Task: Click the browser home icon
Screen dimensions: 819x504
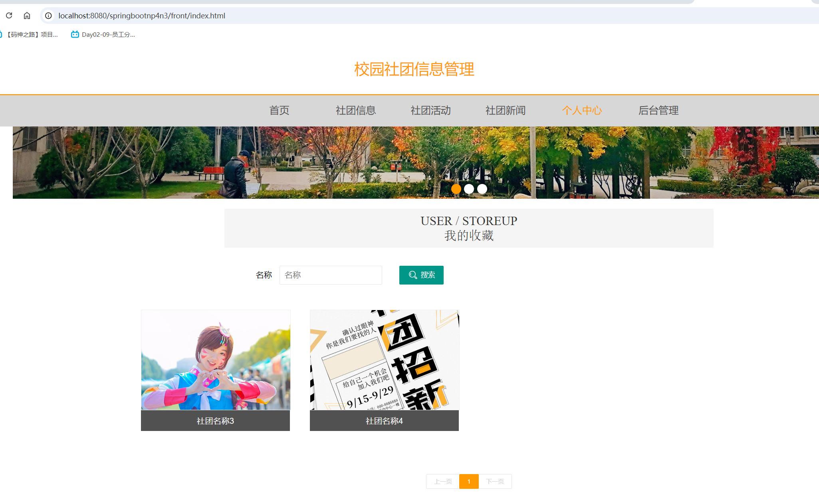Action: pos(27,16)
